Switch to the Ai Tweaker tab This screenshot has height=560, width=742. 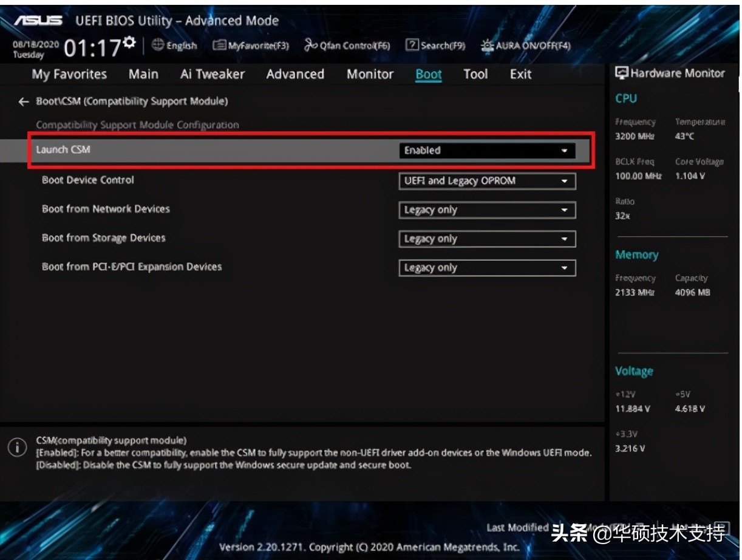coord(213,75)
